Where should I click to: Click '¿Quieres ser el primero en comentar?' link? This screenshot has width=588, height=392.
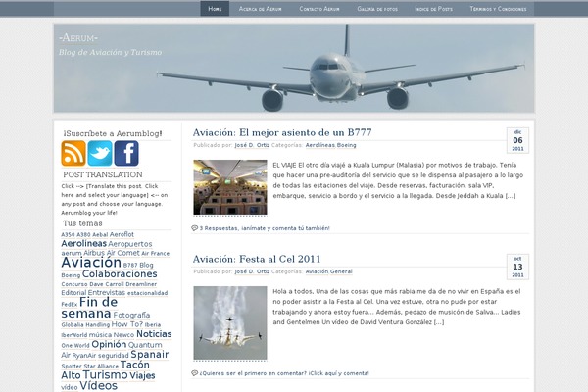(x=284, y=373)
